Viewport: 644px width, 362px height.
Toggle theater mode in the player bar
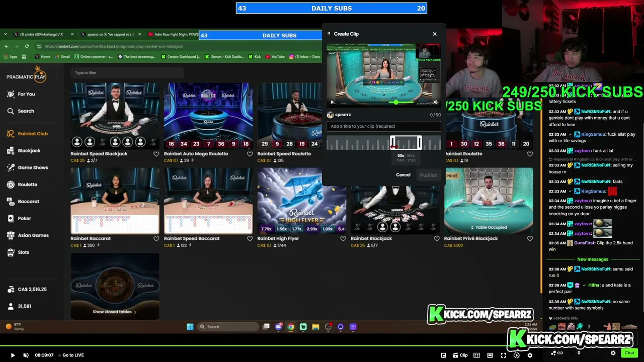(x=490, y=355)
